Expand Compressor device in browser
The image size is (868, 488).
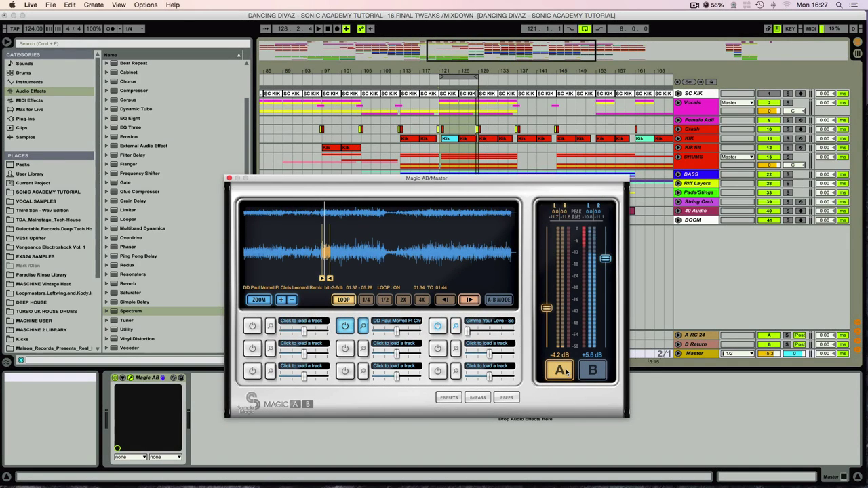pyautogui.click(x=106, y=91)
